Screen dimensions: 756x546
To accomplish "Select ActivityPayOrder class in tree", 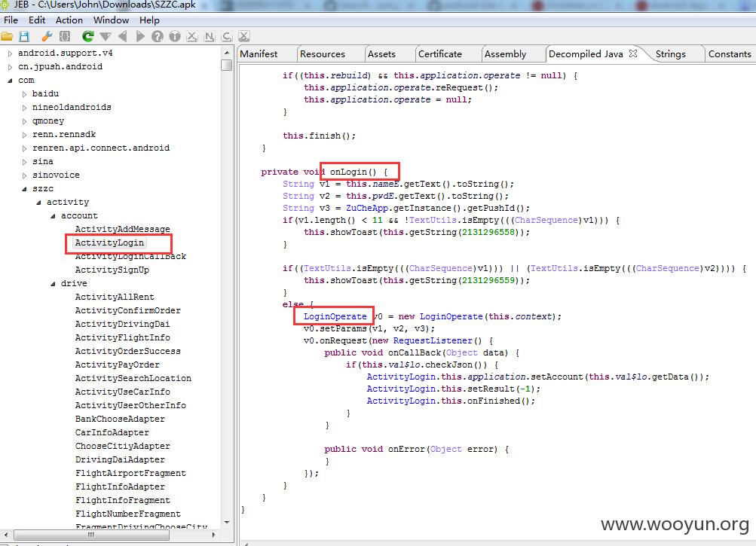I will pyautogui.click(x=117, y=365).
